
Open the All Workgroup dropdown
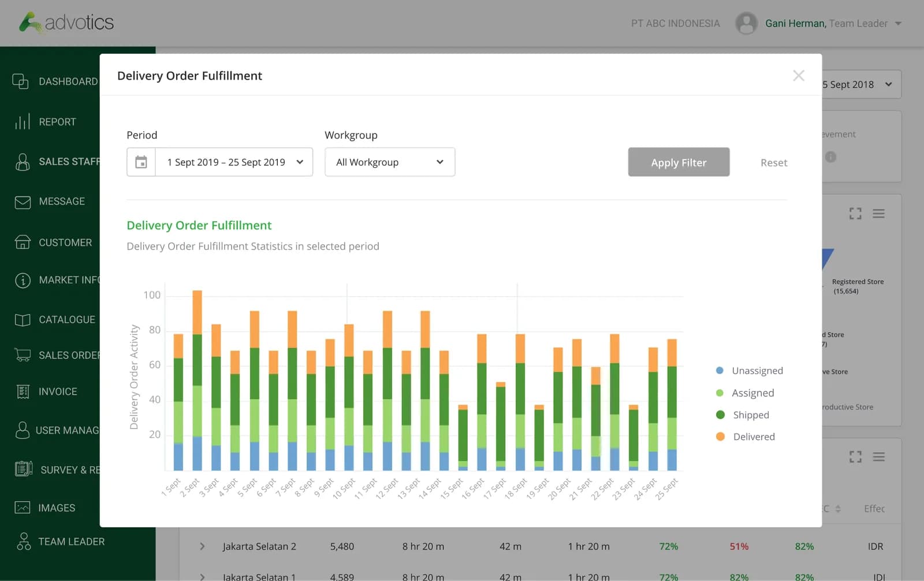(390, 162)
